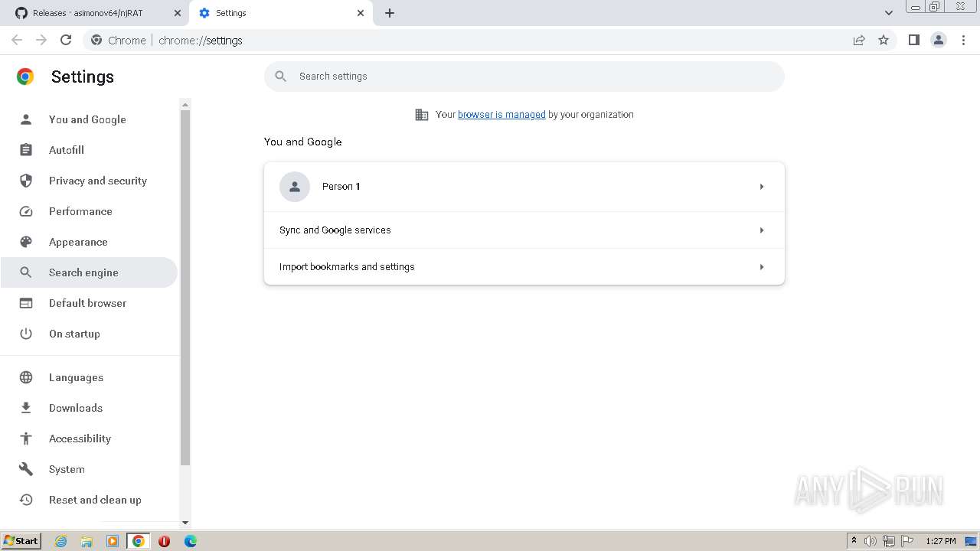Expand Sync and Google services arrow
Screen dimensions: 980x551
(762, 230)
